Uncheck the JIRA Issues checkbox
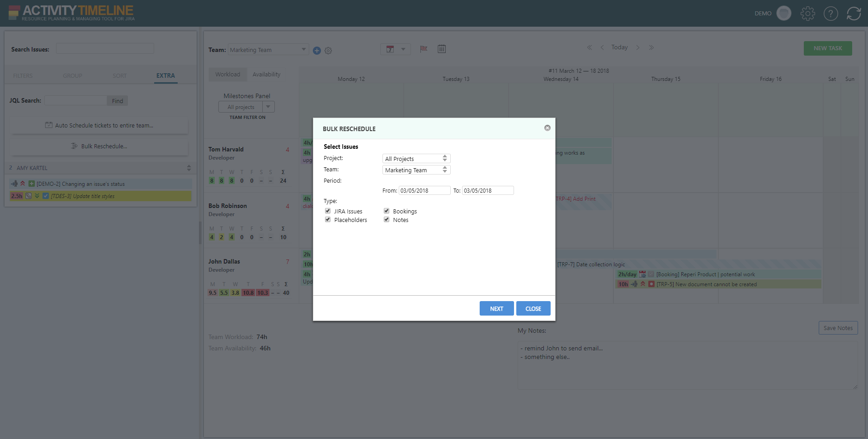The image size is (868, 439). [328, 211]
